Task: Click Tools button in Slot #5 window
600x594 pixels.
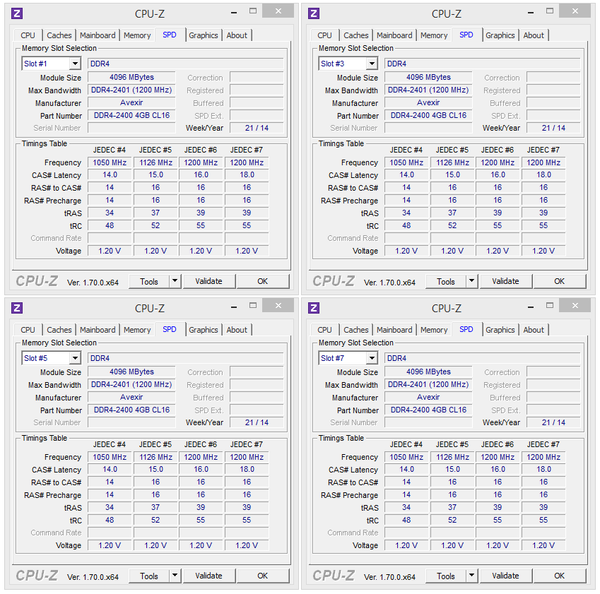Action: click(x=149, y=576)
